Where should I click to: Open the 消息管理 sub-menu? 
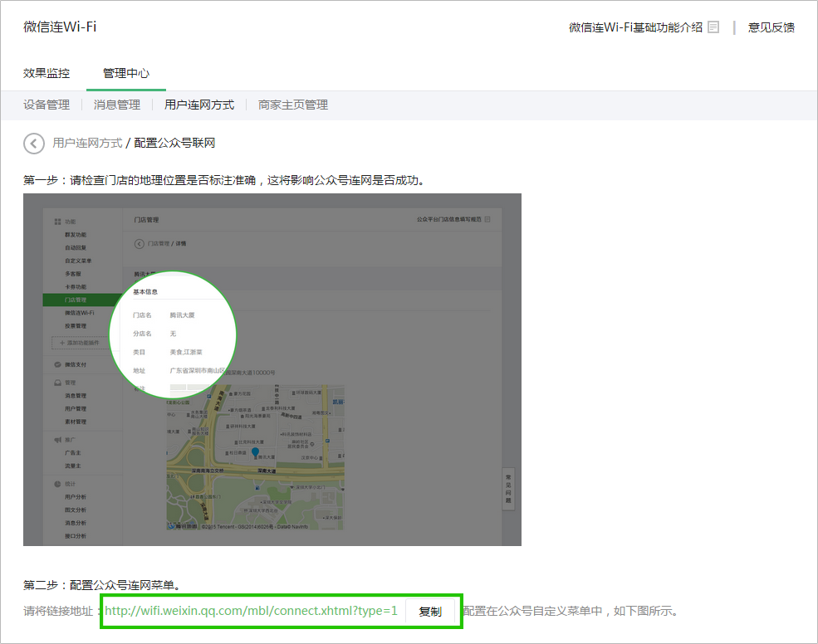click(117, 105)
